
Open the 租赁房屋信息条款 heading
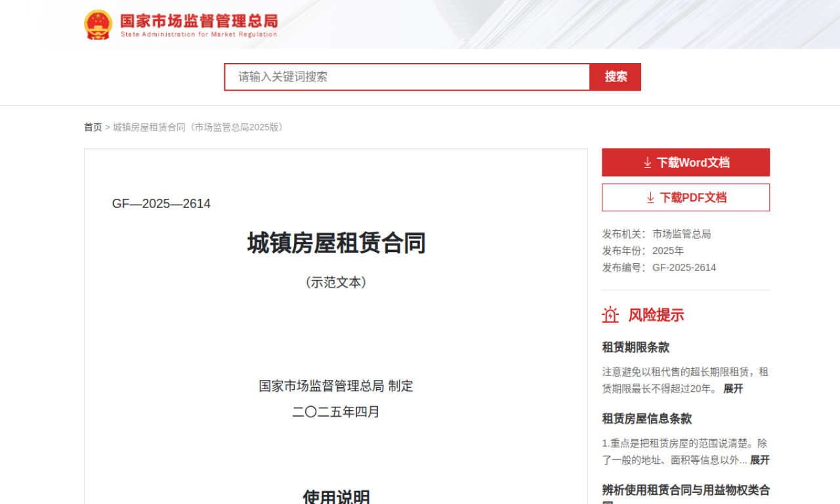tap(646, 419)
